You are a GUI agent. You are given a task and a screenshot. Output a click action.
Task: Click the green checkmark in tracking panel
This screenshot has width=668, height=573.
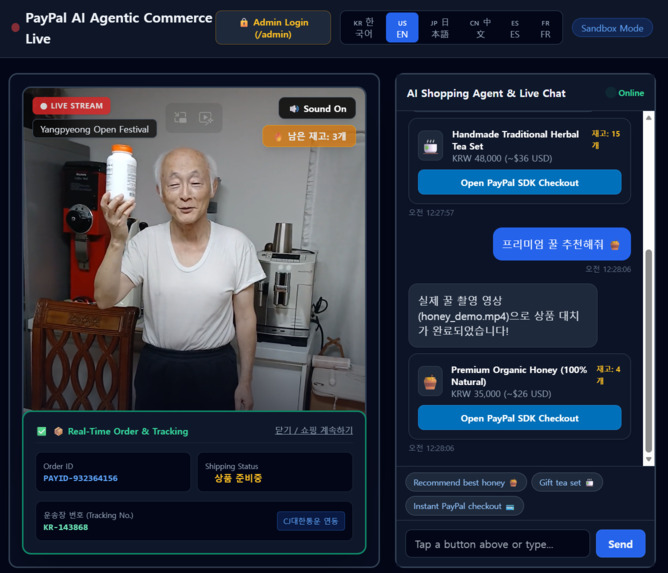coord(42,431)
